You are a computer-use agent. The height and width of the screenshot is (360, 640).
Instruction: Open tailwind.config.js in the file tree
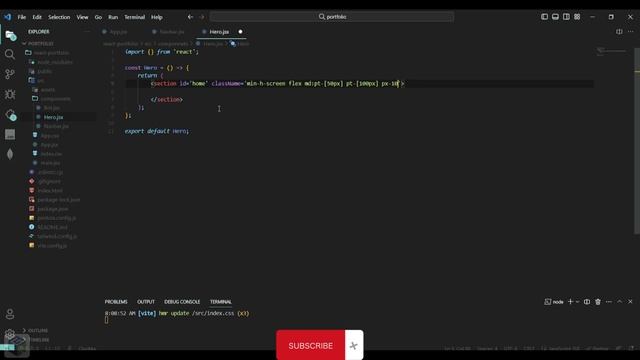58,236
